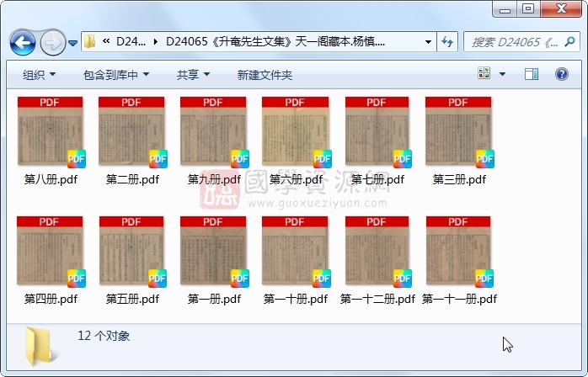Click the file name 第三册.pdf
Viewport: 588px width, 377px height.
pyautogui.click(x=459, y=179)
